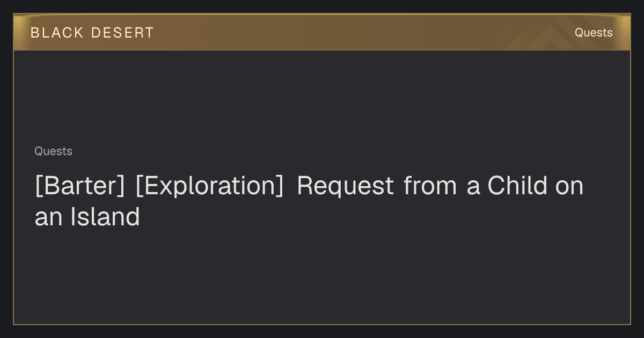Click "an Island" on the title's second line
Viewport: 644px width, 338px height.
(x=87, y=217)
